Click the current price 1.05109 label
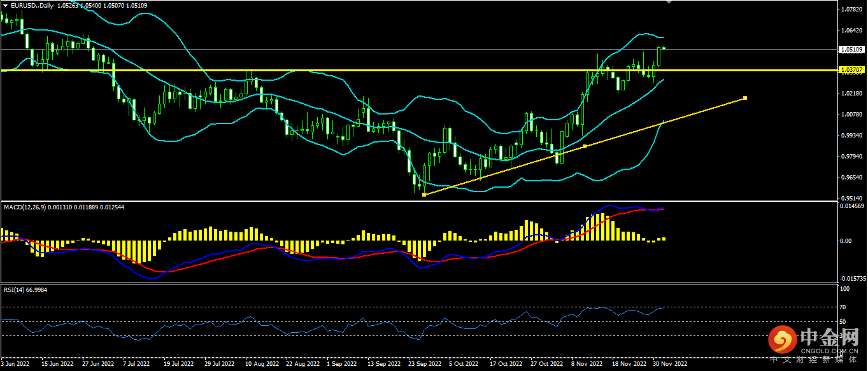Screen dimensions: 868x371 (x=851, y=49)
